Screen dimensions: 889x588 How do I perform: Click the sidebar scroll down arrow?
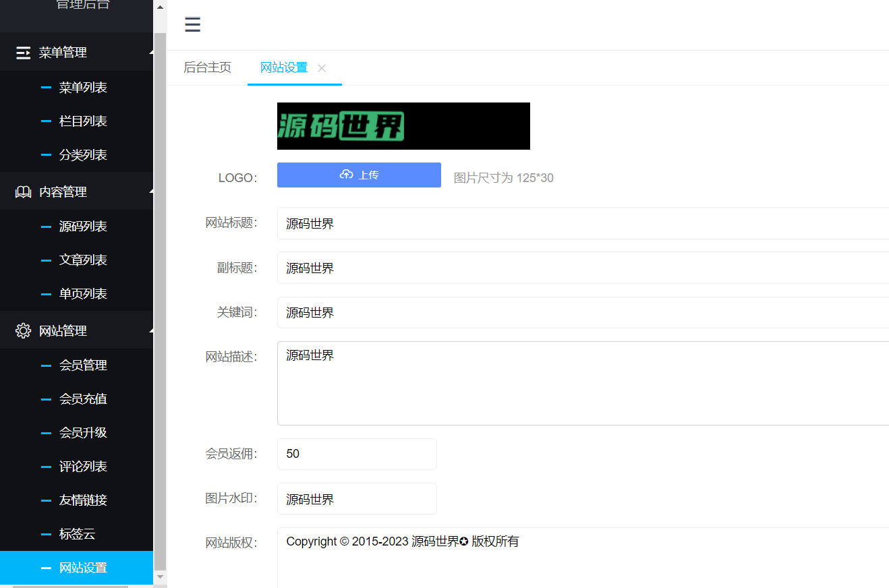160,577
